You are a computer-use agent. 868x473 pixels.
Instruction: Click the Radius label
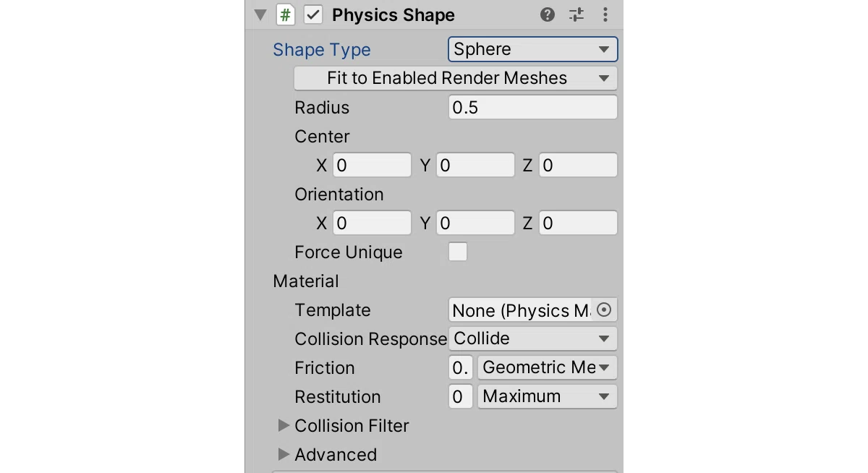[322, 108]
